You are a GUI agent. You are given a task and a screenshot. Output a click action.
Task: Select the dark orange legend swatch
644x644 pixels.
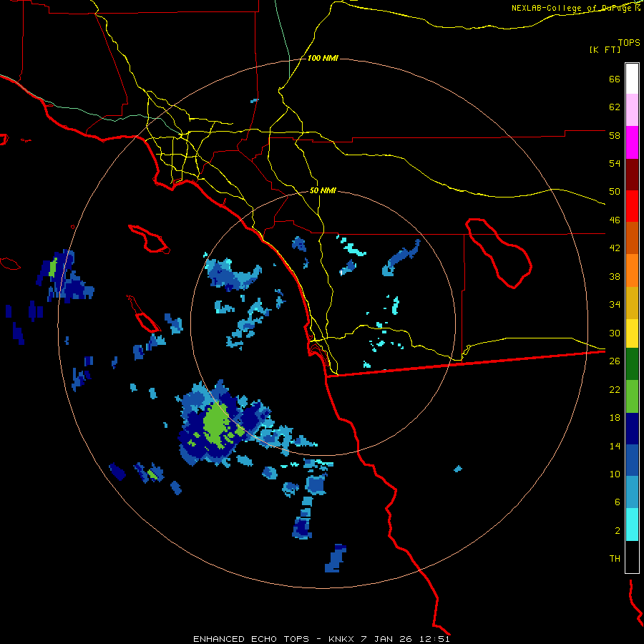click(x=632, y=238)
